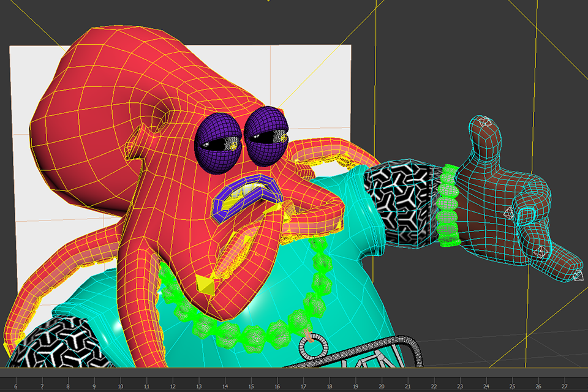Select the ring pendant below the necklace
The width and height of the screenshot is (588, 392).
[313, 347]
